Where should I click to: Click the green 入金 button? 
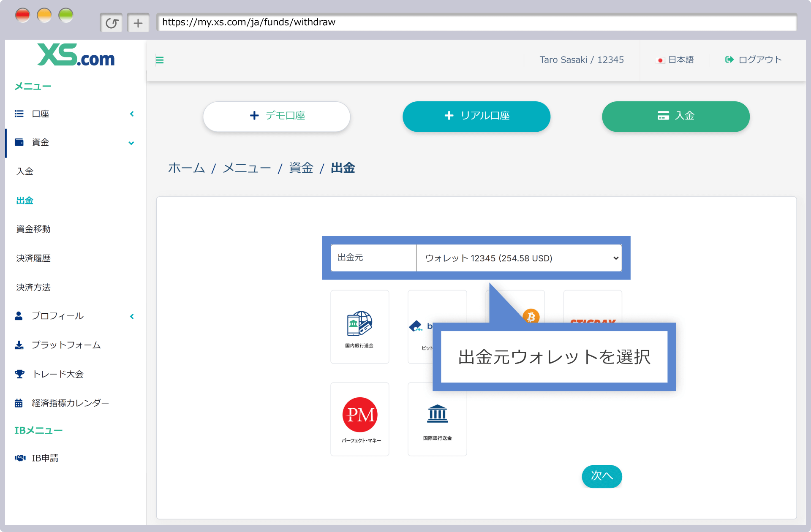click(676, 116)
